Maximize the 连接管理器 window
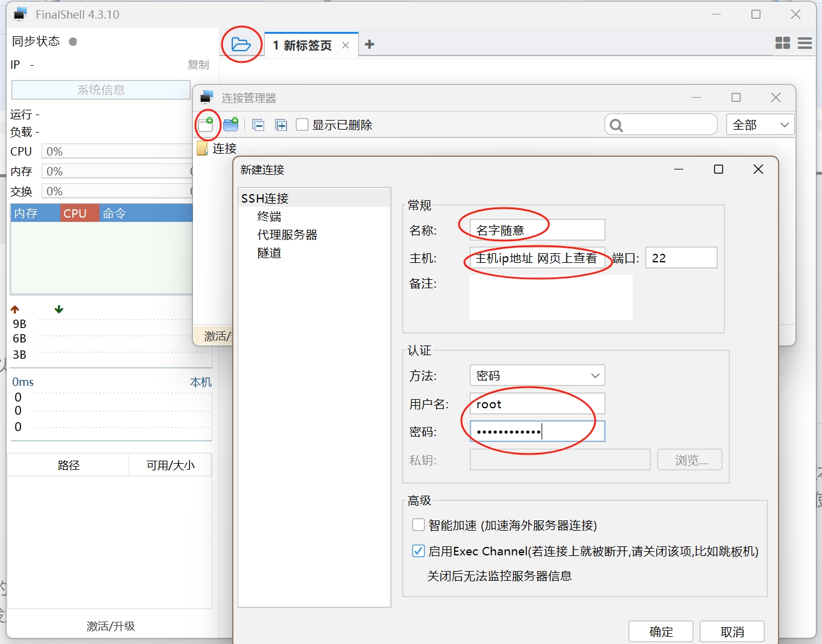Viewport: 822px width, 644px height. pos(736,98)
